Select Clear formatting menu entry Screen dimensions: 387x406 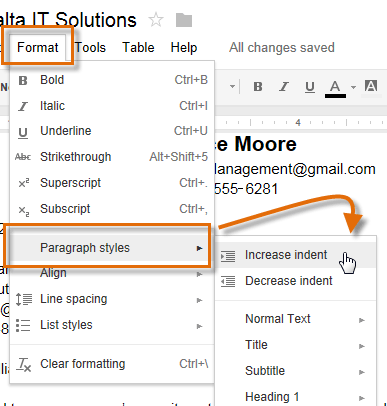click(112, 364)
